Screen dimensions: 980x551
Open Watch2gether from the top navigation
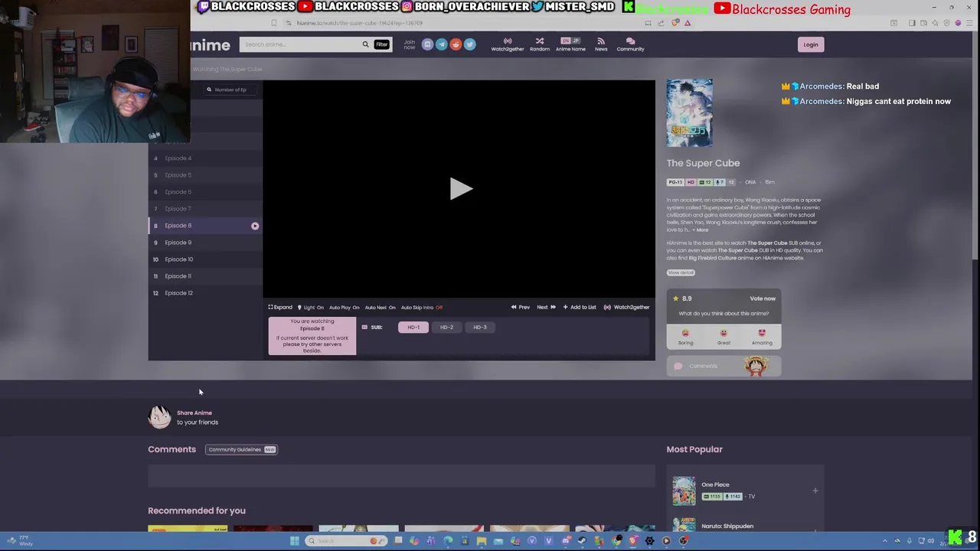(x=508, y=44)
